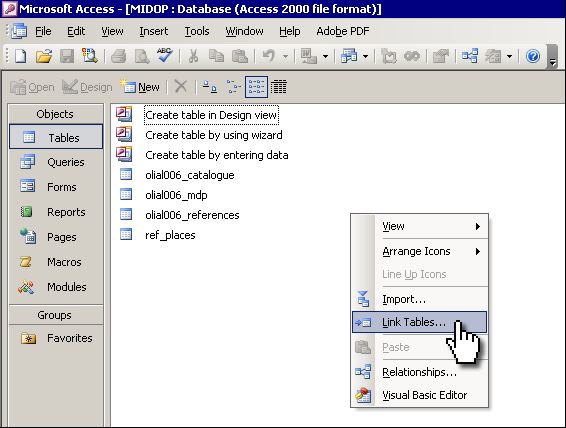Image resolution: width=566 pixels, height=428 pixels.
Task: Switch to Large Icons view
Action: 210,87
